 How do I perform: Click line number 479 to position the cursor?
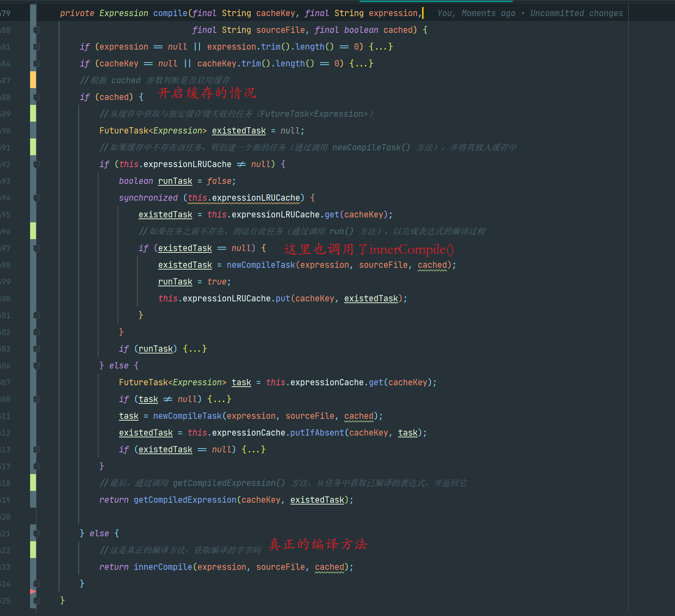click(x=5, y=13)
